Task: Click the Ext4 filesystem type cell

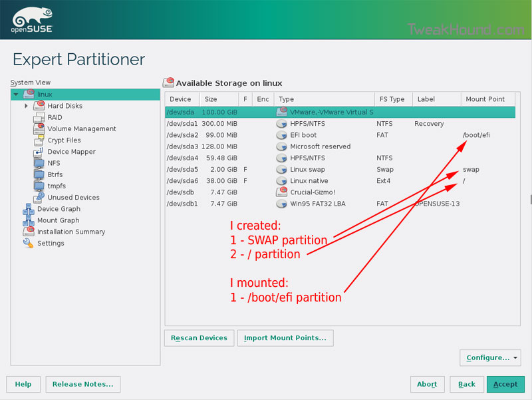Action: tap(384, 181)
